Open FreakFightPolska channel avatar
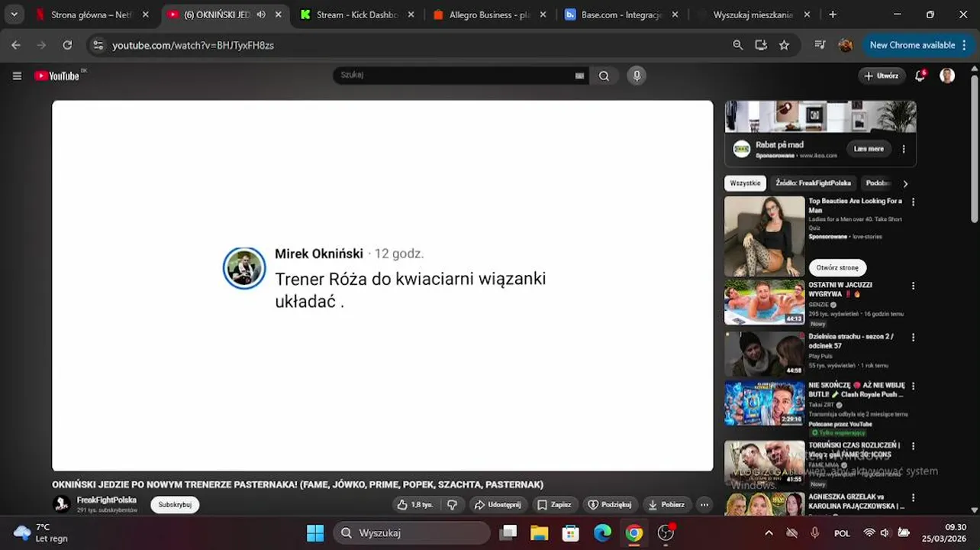 pos(61,504)
